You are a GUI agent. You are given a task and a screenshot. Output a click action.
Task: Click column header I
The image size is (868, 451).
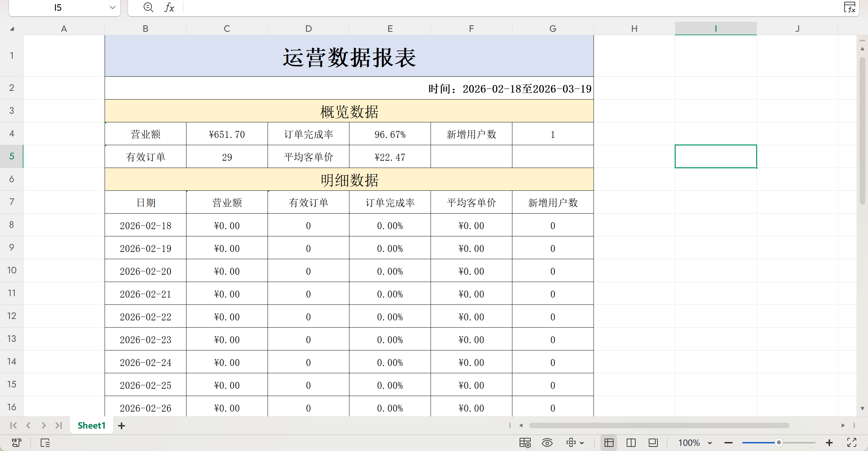[x=716, y=29]
